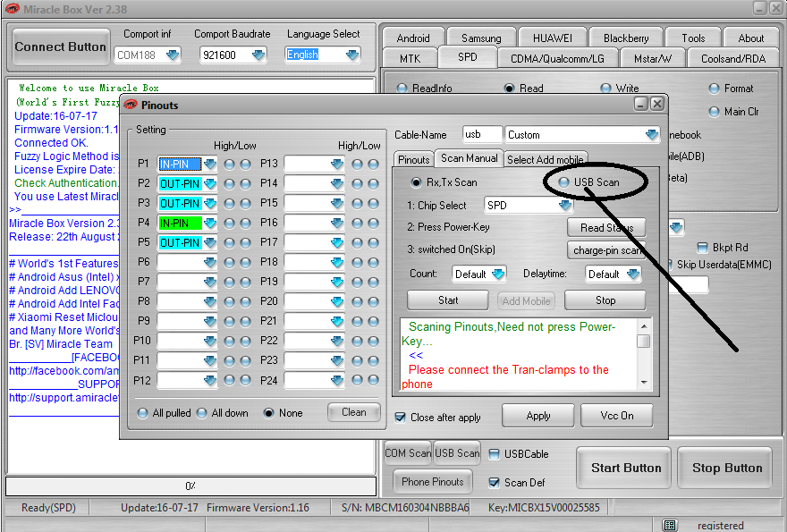Open the Blackberry tab
Viewport: 787px width, 532px height.
pos(626,38)
